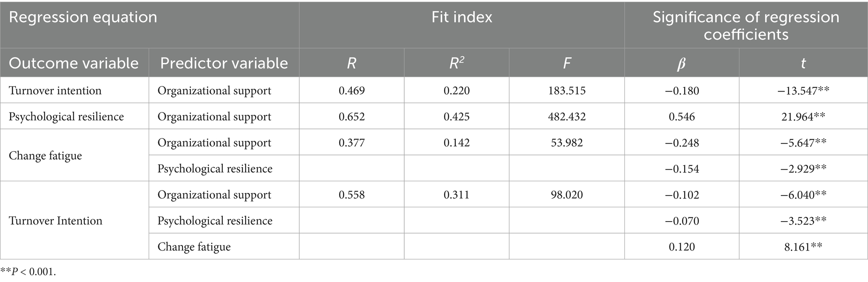Click the β value 0.546
This screenshot has height=282, width=868.
click(682, 117)
